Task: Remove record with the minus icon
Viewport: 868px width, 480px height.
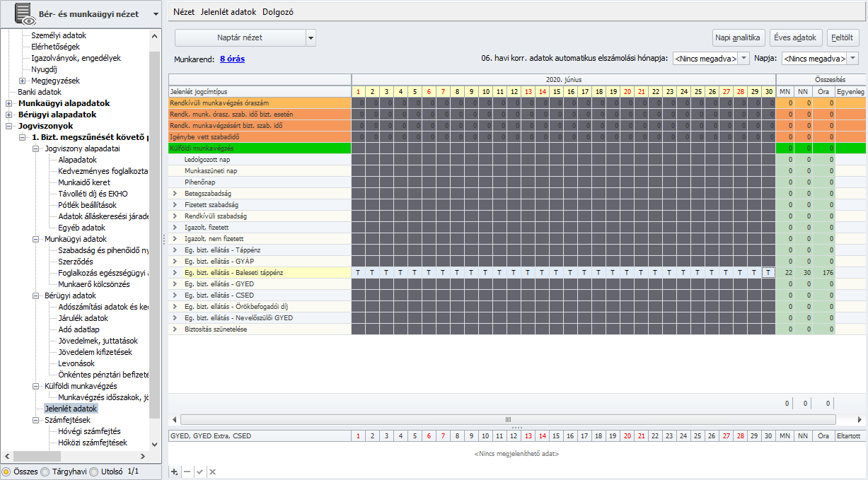Action: click(187, 472)
